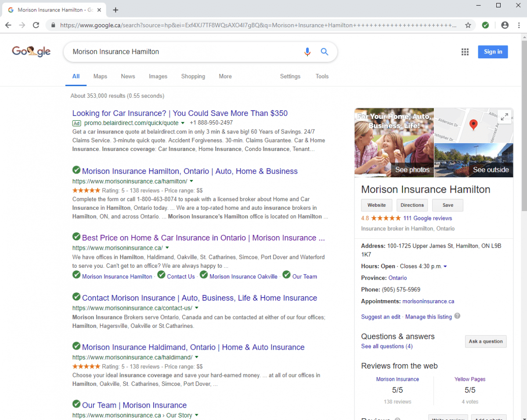Viewport: 527px width, 420px height.
Task: Click green check beside Best Price on Home result
Action: 76,237
